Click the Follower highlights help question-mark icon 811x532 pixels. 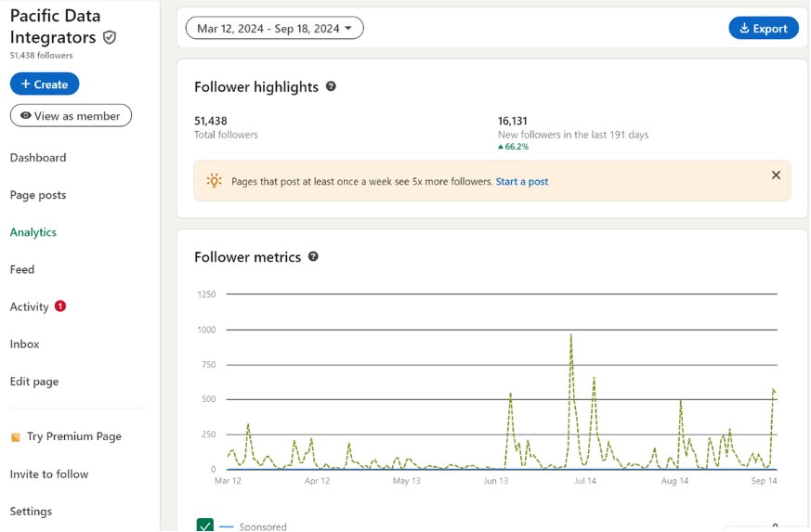click(331, 86)
